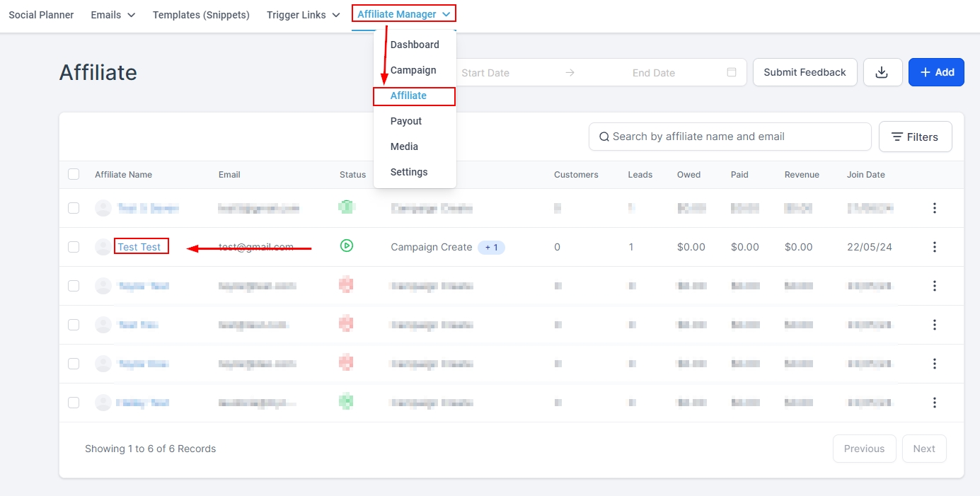Viewport: 980px width, 496px height.
Task: Click the Test Test avatar icon
Action: click(x=103, y=247)
